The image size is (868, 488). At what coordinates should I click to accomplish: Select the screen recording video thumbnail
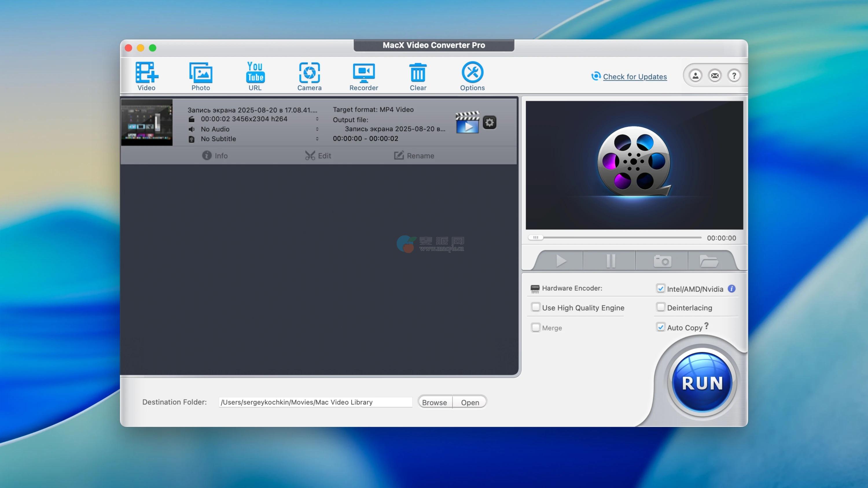click(x=147, y=122)
